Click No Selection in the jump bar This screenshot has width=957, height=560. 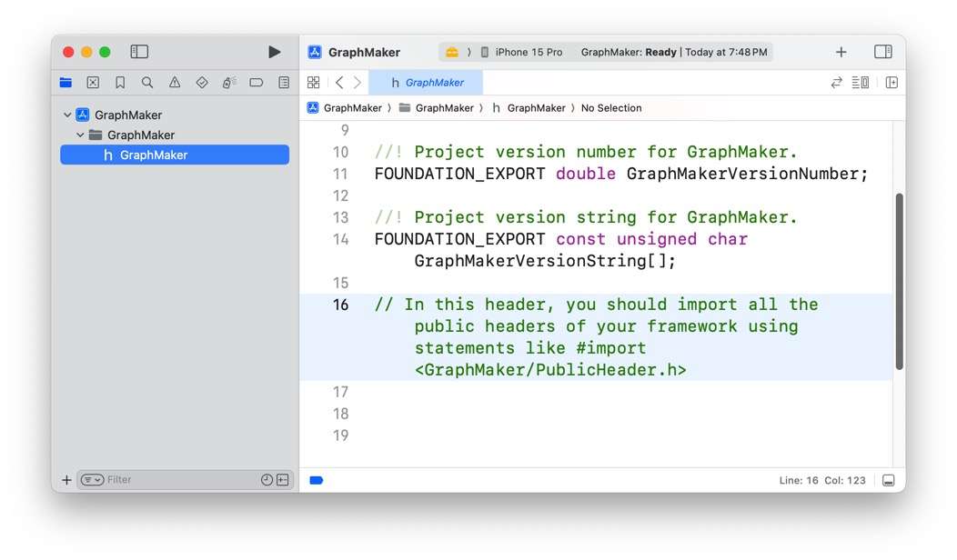610,108
